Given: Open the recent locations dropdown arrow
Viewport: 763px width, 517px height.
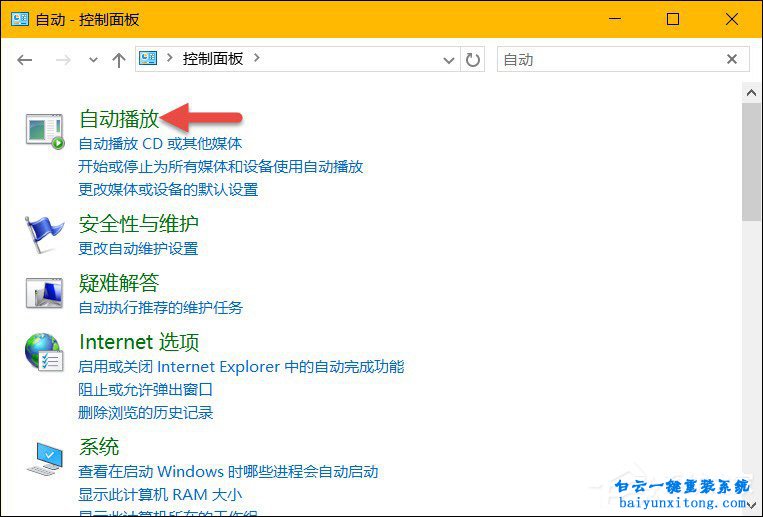Looking at the screenshot, I should tap(93, 60).
